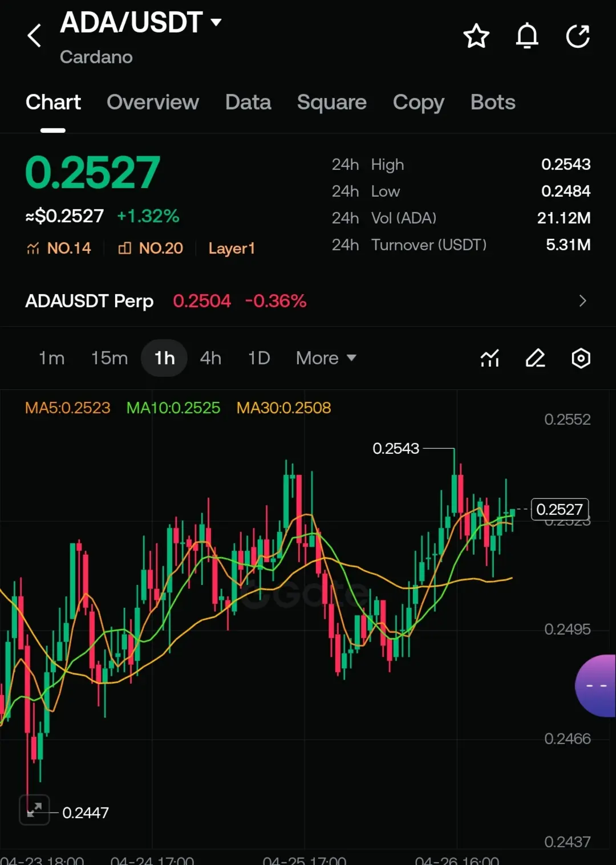Tap the Cardano subtitle

[96, 57]
